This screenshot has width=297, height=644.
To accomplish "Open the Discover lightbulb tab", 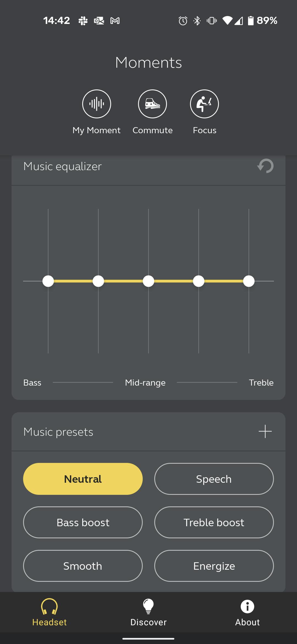I will pos(148,612).
